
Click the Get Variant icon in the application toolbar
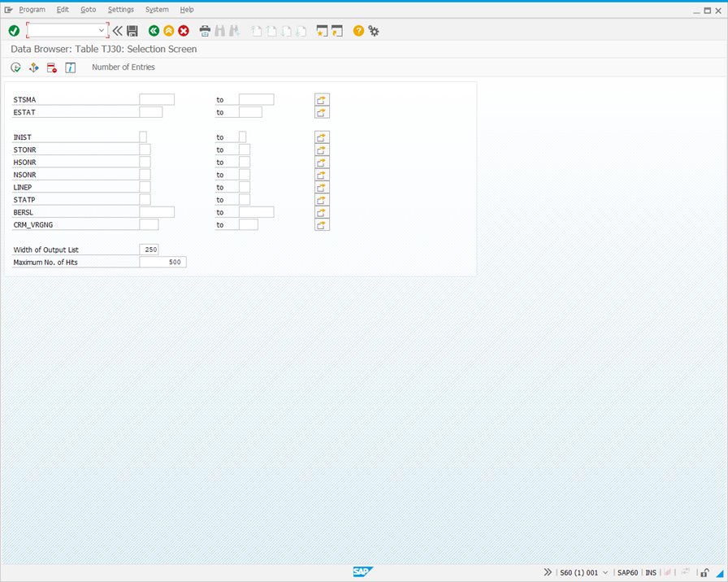[x=33, y=67]
